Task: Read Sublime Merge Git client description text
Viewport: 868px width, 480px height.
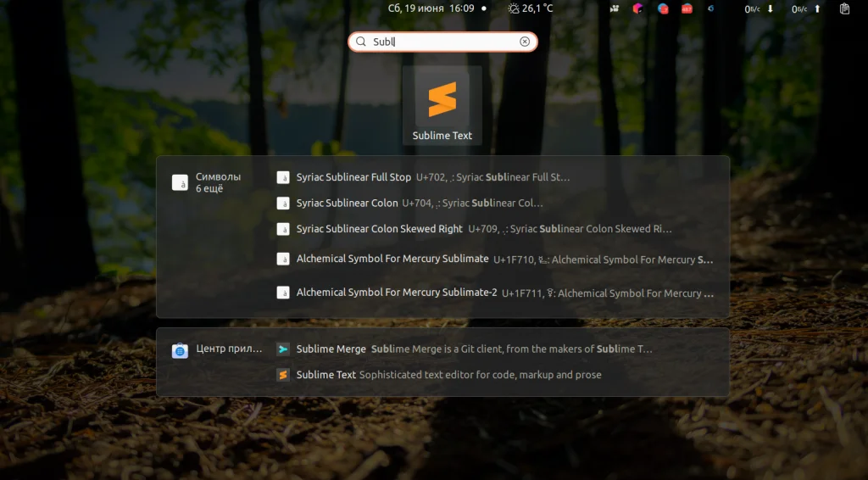Action: click(x=511, y=349)
